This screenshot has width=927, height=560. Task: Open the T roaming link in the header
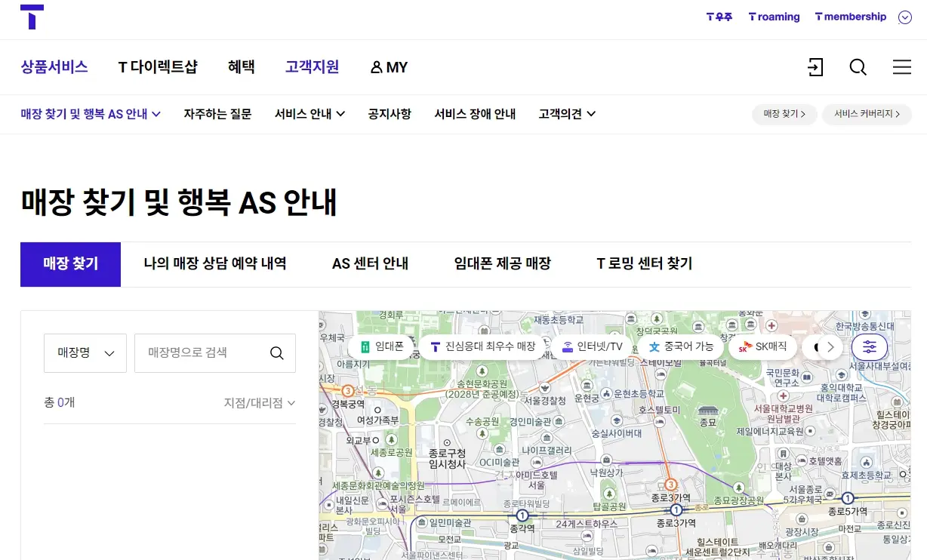[775, 16]
